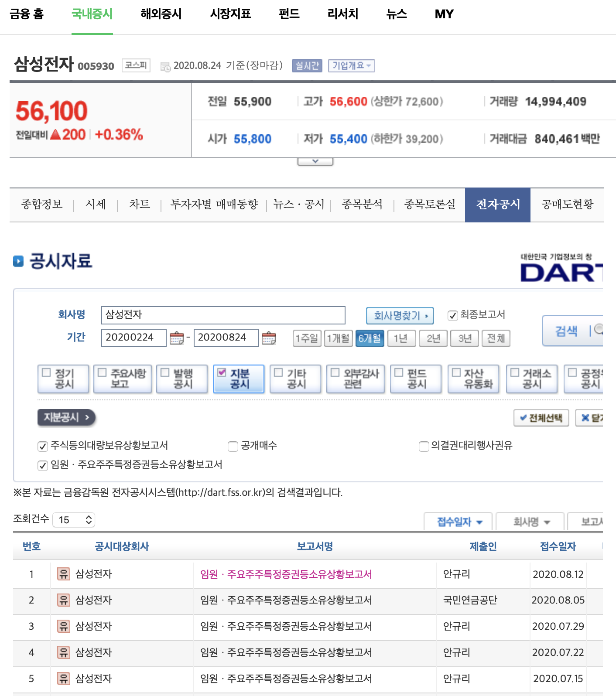616x696 pixels.
Task: Click 유 market icon in row 1
Action: [x=64, y=574]
